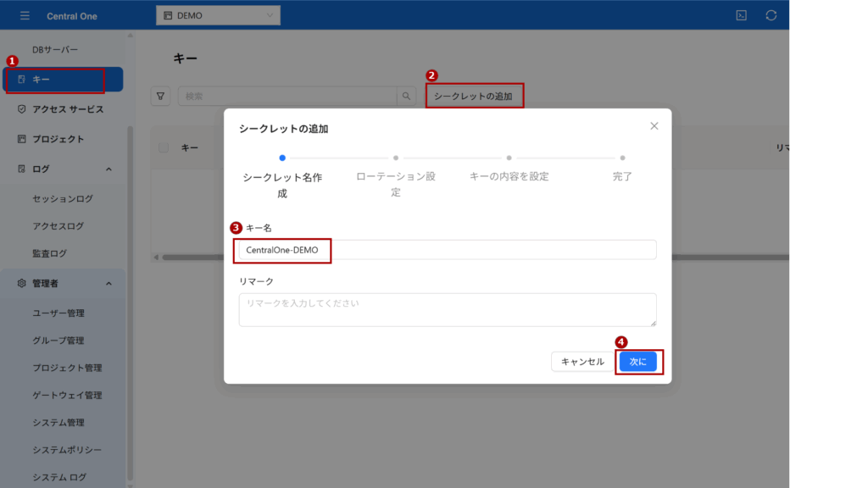
Task: Click the 次に button
Action: click(x=637, y=362)
